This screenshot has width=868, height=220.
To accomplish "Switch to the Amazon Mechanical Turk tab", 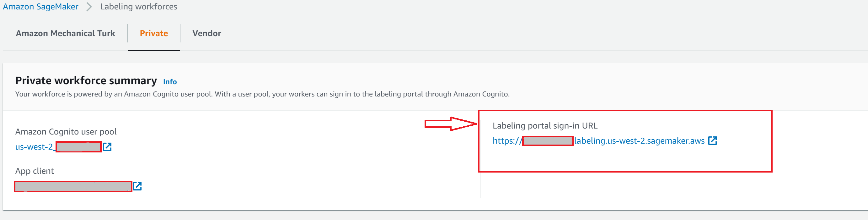I will click(65, 33).
